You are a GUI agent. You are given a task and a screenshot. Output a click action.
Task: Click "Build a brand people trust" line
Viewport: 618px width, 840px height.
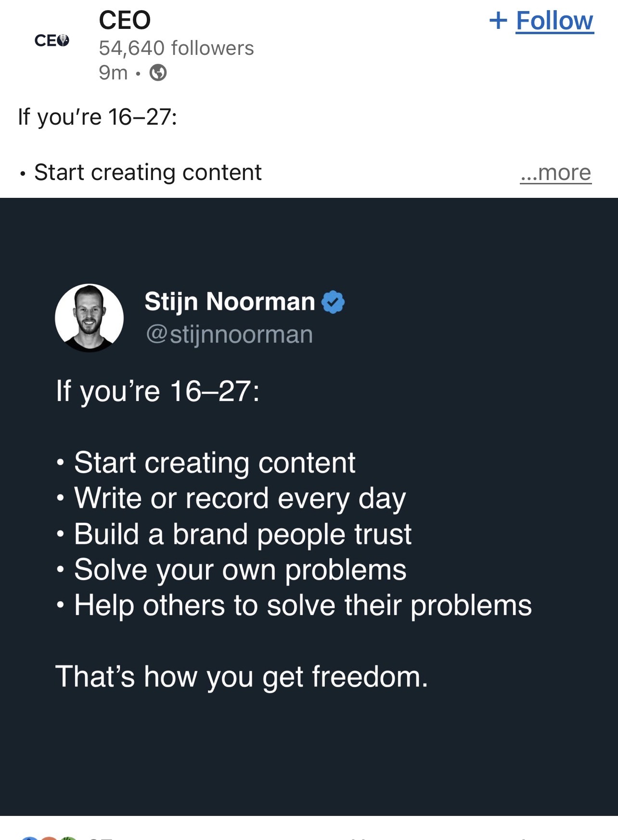click(243, 534)
